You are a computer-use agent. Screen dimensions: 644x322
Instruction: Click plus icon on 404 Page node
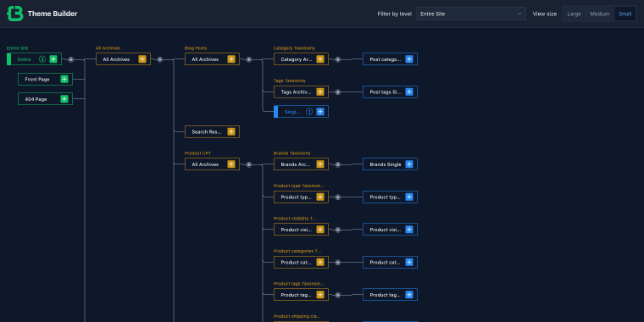pos(64,99)
